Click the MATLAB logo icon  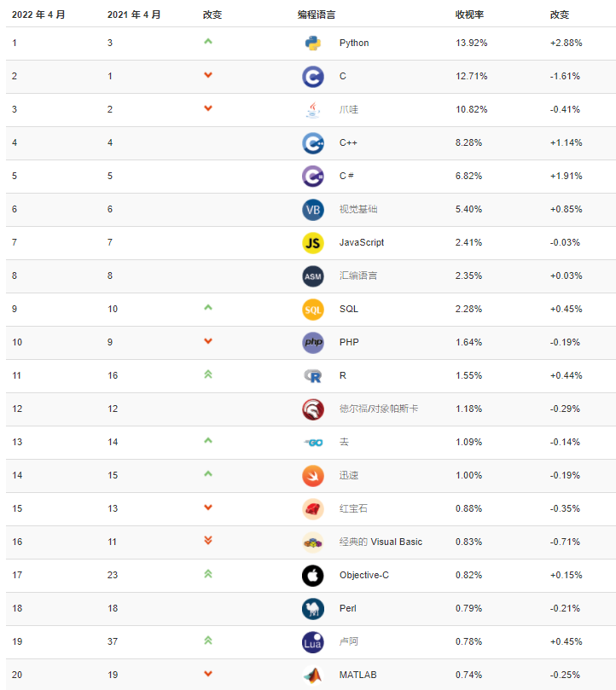313,675
